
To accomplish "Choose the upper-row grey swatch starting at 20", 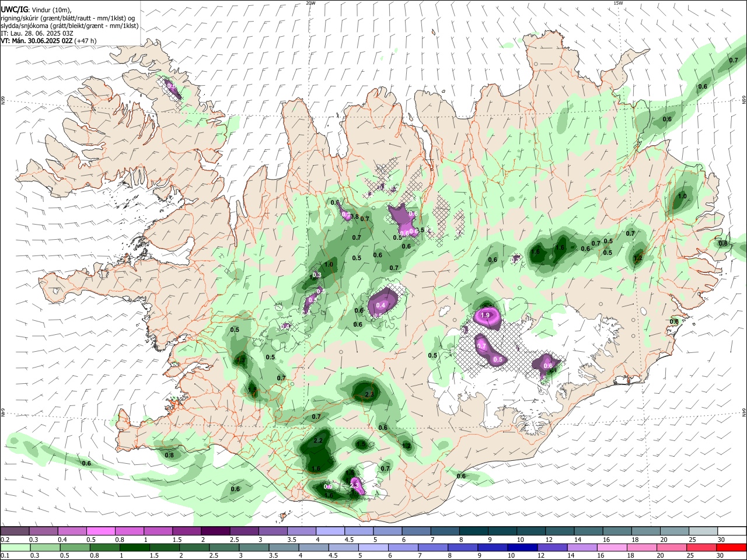I will pos(675,531).
